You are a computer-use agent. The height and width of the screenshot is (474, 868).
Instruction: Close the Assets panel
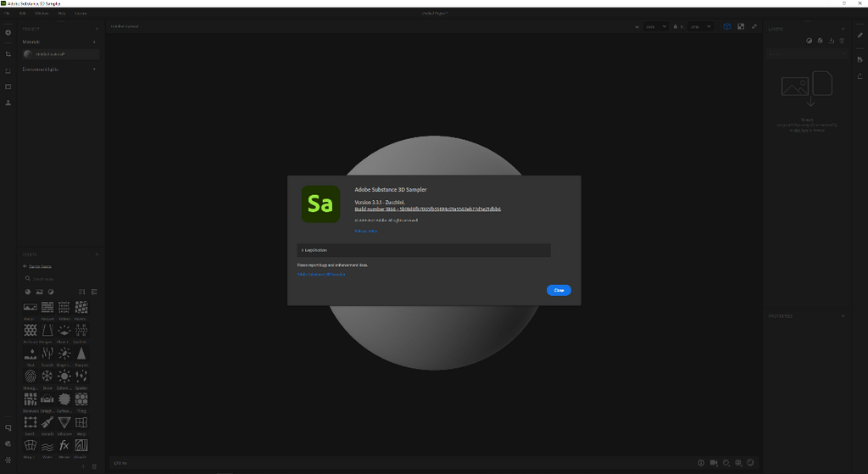[97, 254]
